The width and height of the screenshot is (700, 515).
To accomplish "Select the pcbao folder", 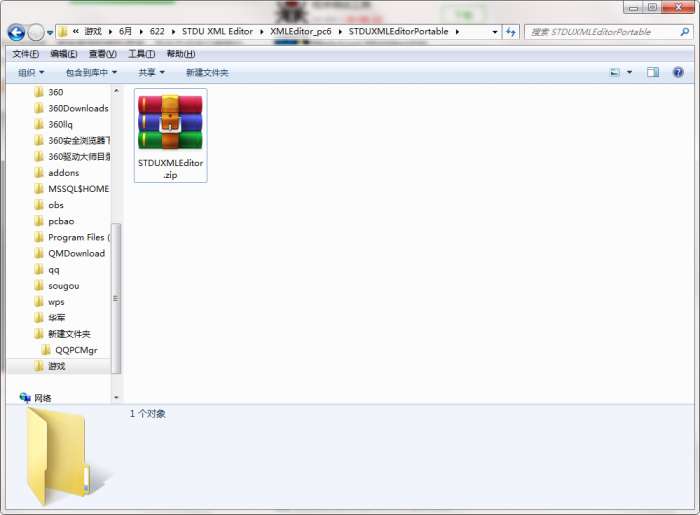I will tap(54, 221).
